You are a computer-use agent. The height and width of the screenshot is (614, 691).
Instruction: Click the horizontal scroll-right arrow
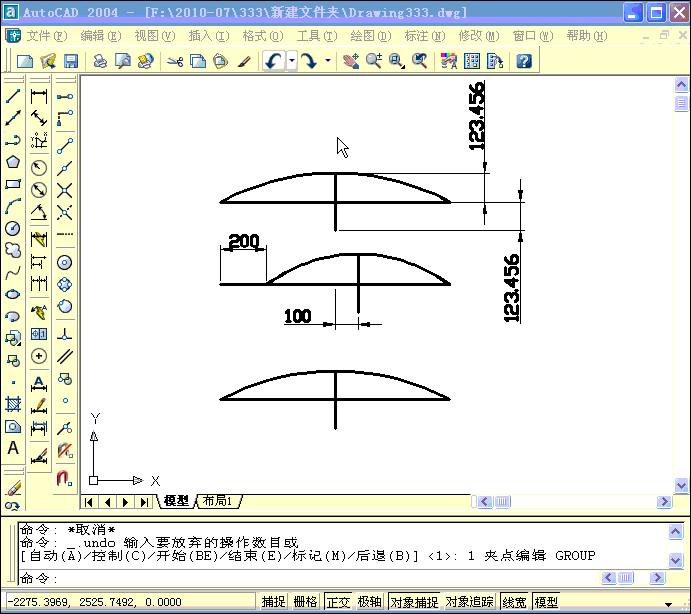coord(664,502)
